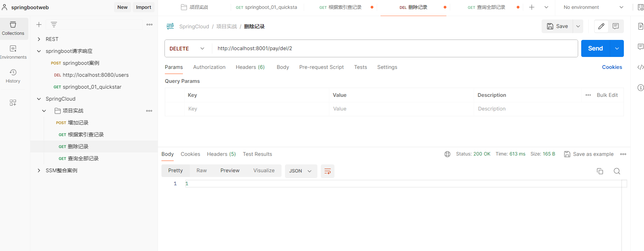This screenshot has height=251, width=644.
Task: Expand the SSM整合案例 collection
Action: pos(39,171)
